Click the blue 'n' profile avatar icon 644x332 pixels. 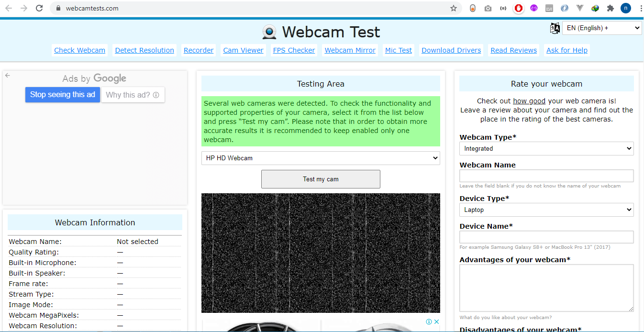click(x=625, y=8)
